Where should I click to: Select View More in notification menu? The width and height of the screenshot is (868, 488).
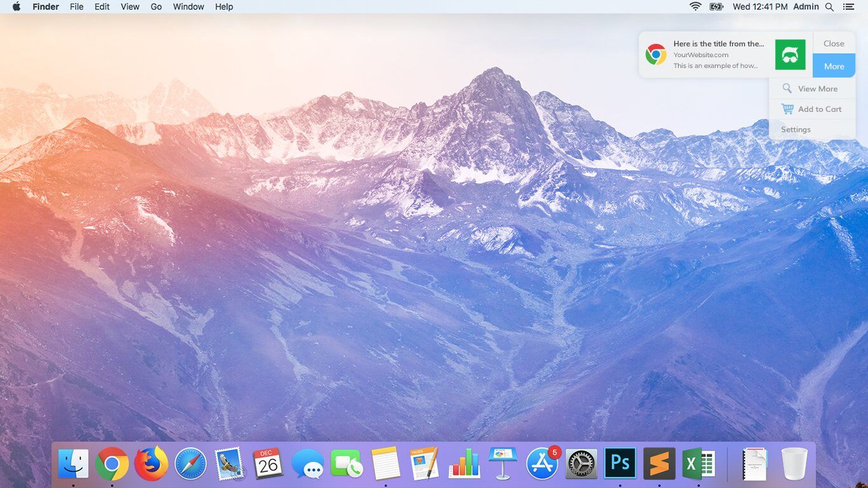(817, 89)
